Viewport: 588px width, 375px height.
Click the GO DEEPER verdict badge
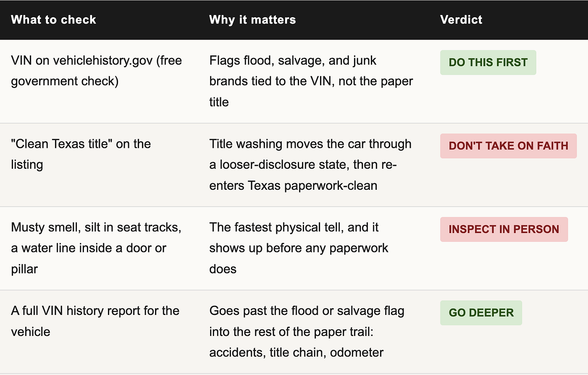point(481,313)
